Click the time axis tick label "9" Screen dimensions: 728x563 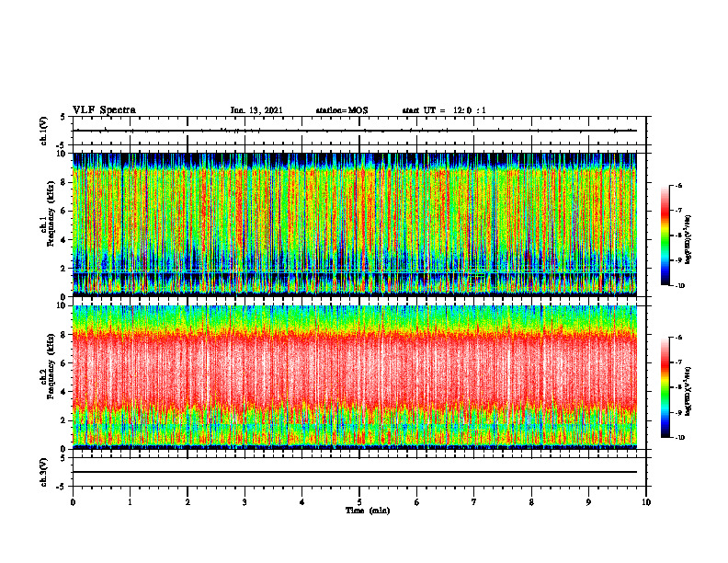(588, 502)
